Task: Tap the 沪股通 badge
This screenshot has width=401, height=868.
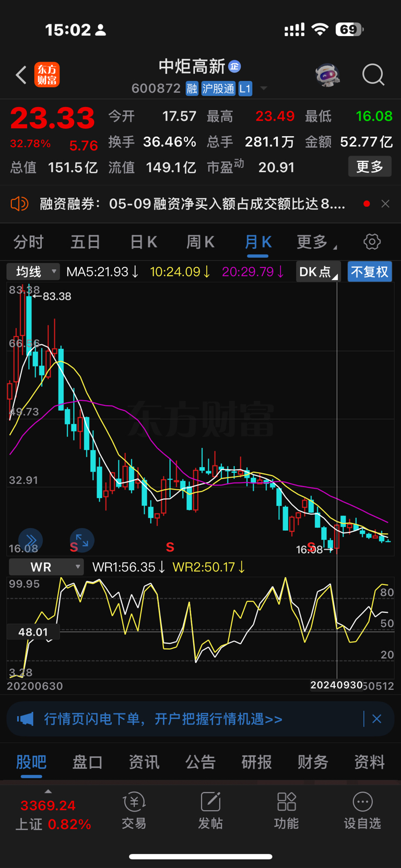Action: point(218,89)
